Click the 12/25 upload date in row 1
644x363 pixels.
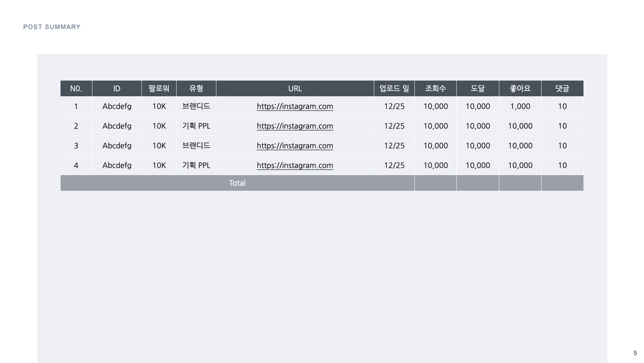coord(394,106)
